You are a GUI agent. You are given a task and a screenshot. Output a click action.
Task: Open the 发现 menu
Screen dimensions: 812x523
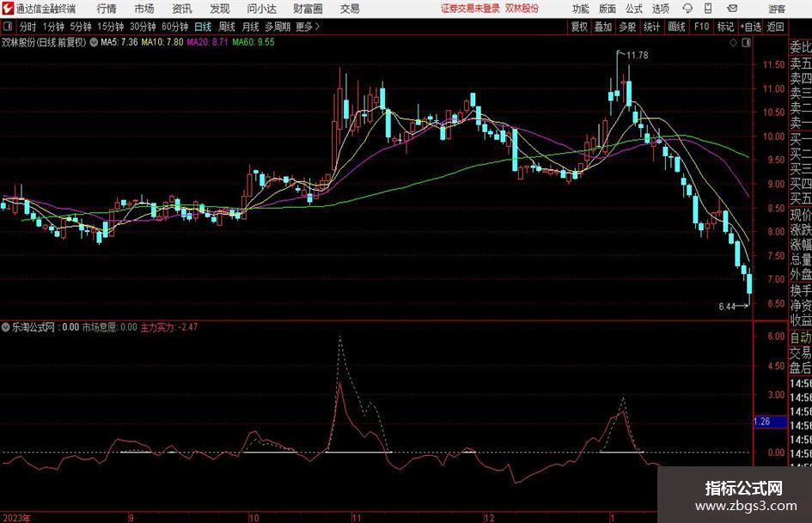pos(220,9)
